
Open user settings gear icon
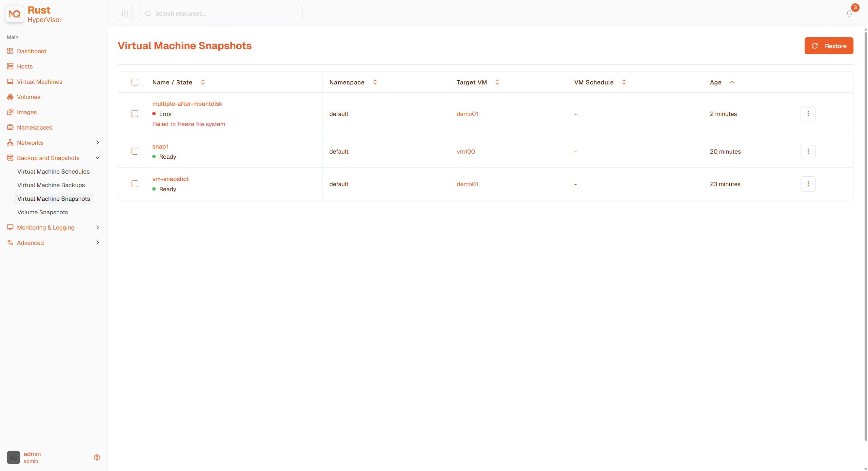pyautogui.click(x=97, y=457)
